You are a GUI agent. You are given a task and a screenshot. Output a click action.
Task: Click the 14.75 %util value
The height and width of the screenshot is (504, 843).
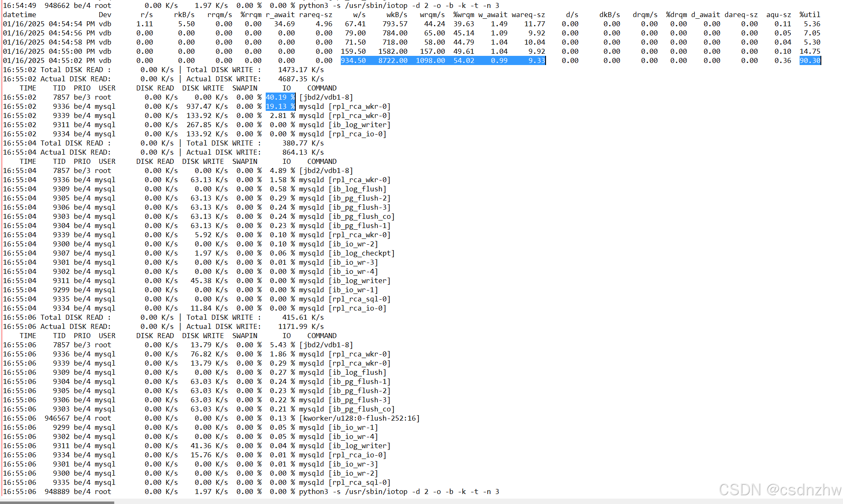point(810,51)
